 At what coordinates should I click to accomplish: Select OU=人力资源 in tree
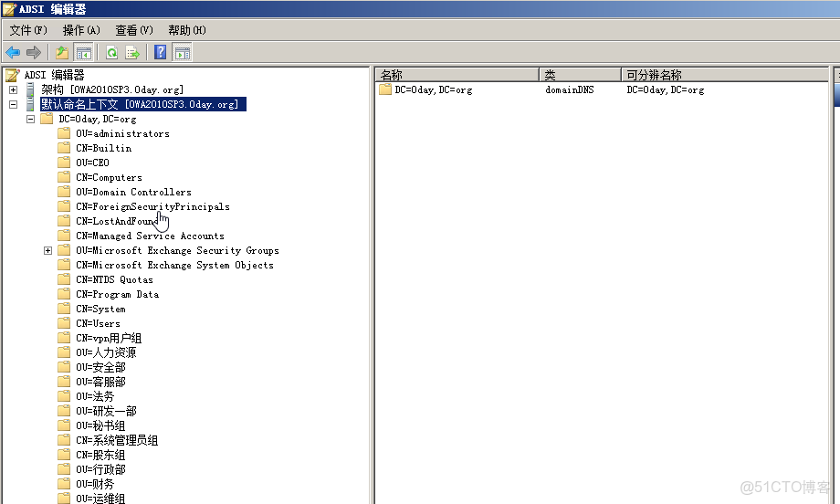pos(106,352)
